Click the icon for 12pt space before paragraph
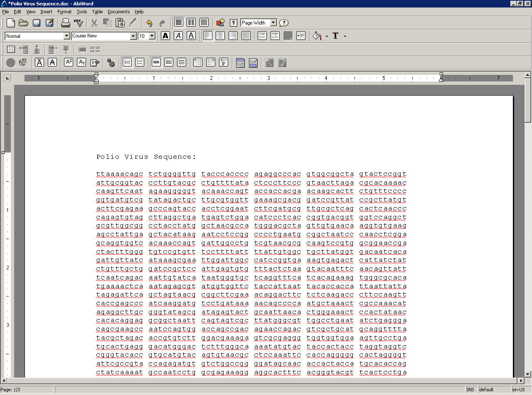This screenshot has height=395, width=532. click(140, 63)
